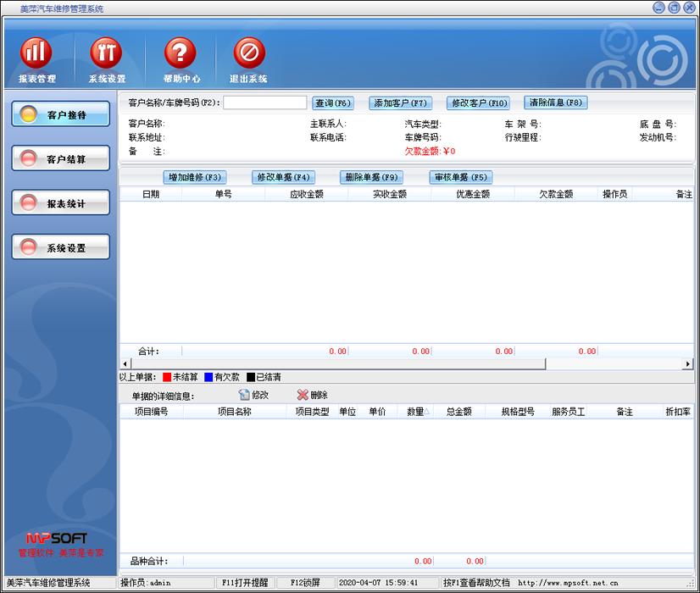This screenshot has height=593, width=700.
Task: Click the 增加维修(F3) button
Action: (x=195, y=177)
